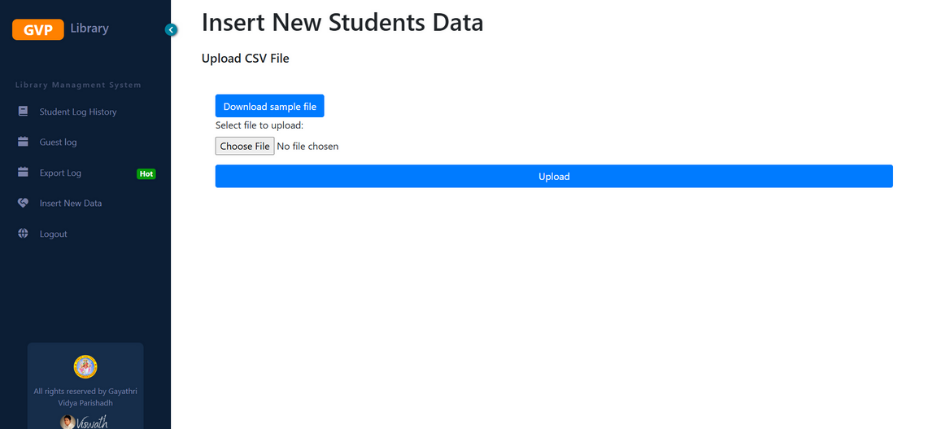Click Choose File to browse
Screen dimensions: 937x429
(x=244, y=146)
